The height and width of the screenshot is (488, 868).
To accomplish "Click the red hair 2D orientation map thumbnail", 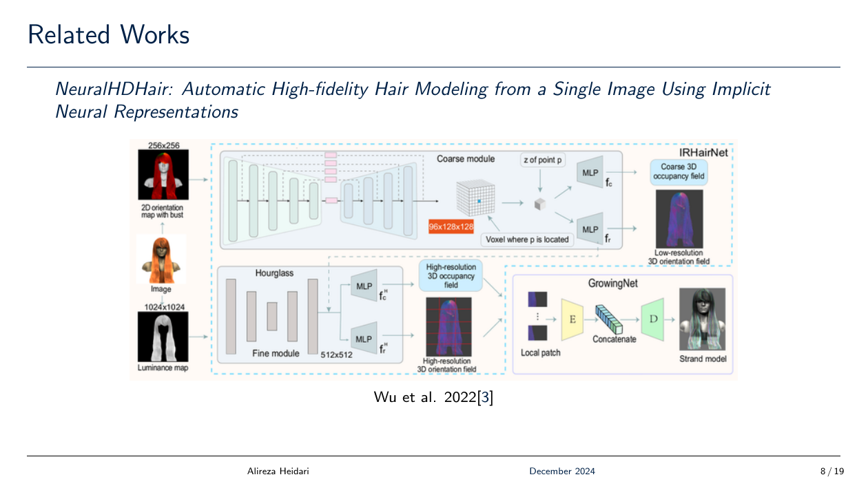I will coord(164,175).
